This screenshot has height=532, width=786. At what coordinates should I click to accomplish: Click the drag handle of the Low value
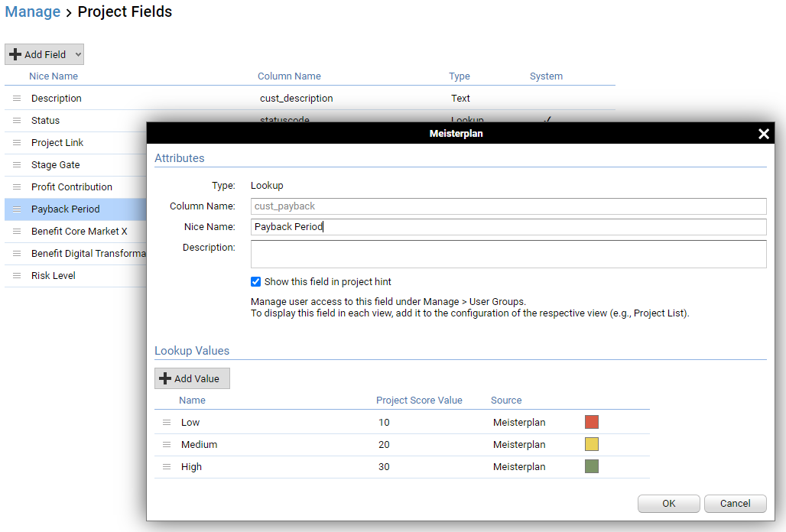(x=167, y=422)
